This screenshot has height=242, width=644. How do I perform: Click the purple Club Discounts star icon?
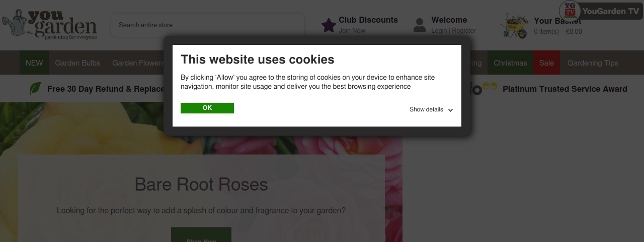[329, 25]
